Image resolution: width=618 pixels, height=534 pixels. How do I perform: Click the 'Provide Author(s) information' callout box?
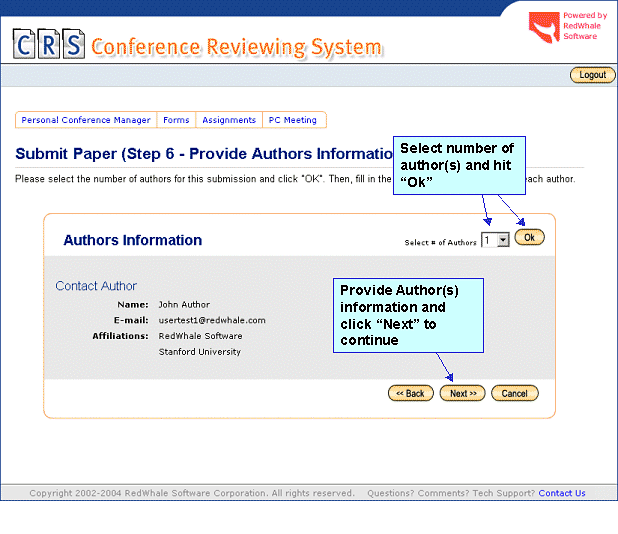(408, 315)
